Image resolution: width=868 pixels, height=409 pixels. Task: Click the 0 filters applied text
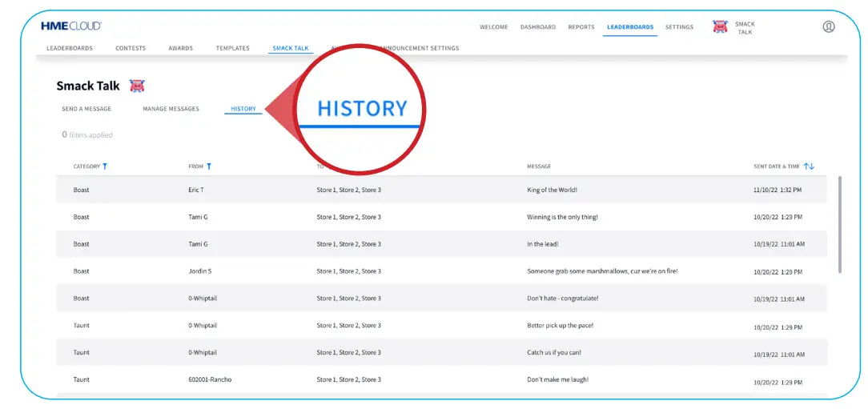pyautogui.click(x=87, y=134)
